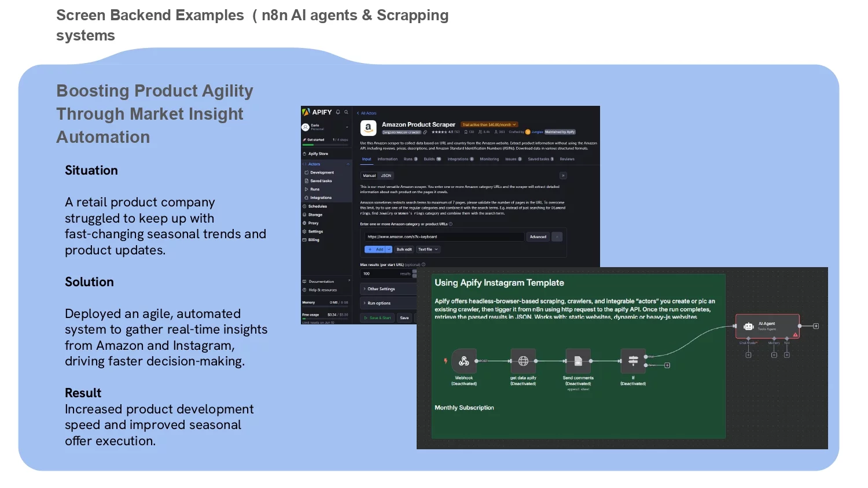Screen dimensions: 868x488
Task: Open search magnifier in Apify sidebar
Action: coord(347,112)
